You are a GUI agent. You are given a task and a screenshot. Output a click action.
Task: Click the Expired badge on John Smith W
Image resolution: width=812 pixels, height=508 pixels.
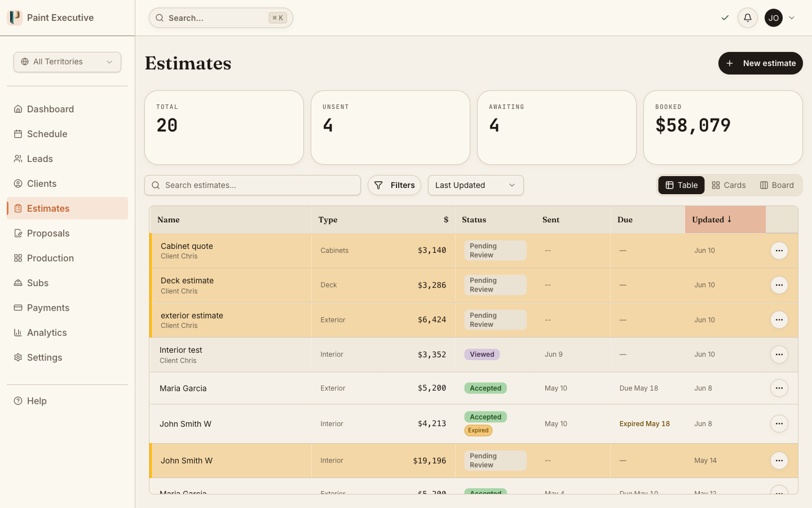click(x=478, y=431)
